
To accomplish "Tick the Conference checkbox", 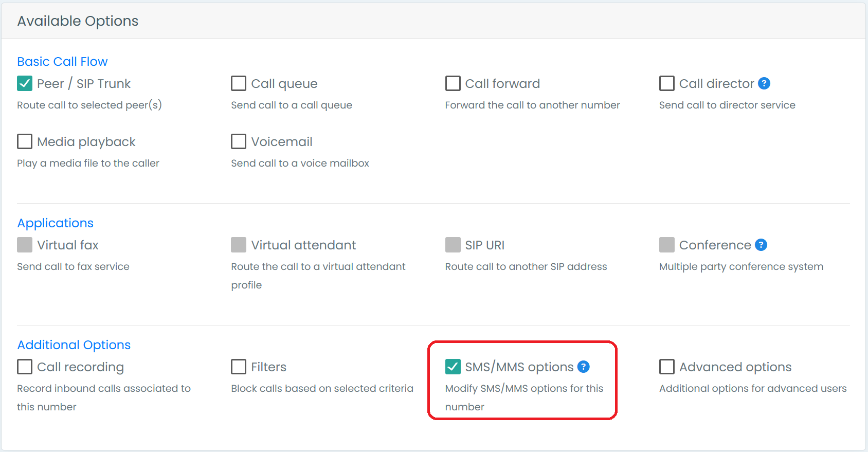I will 667,245.
